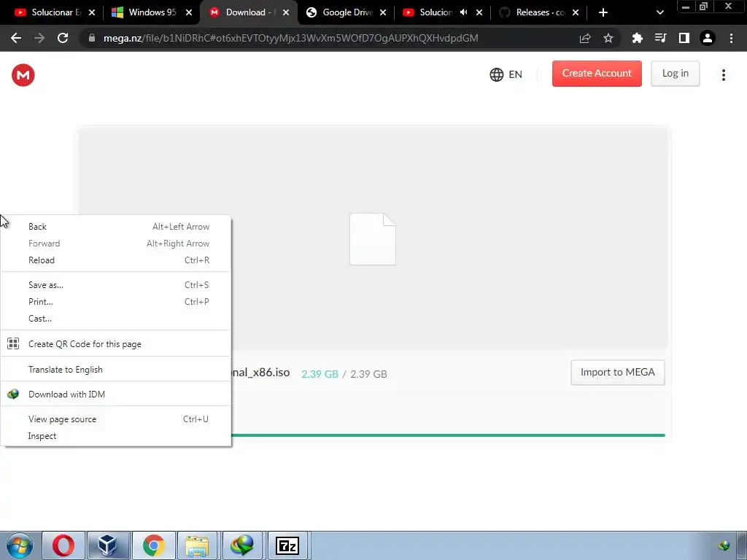Open the language globe selector EN
The width and height of the screenshot is (747, 560).
pyautogui.click(x=506, y=74)
